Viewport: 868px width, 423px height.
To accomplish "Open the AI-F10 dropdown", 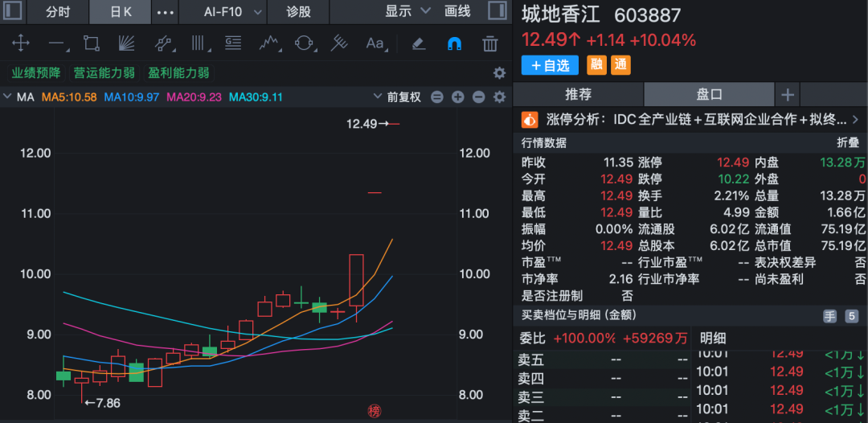I will tap(233, 11).
